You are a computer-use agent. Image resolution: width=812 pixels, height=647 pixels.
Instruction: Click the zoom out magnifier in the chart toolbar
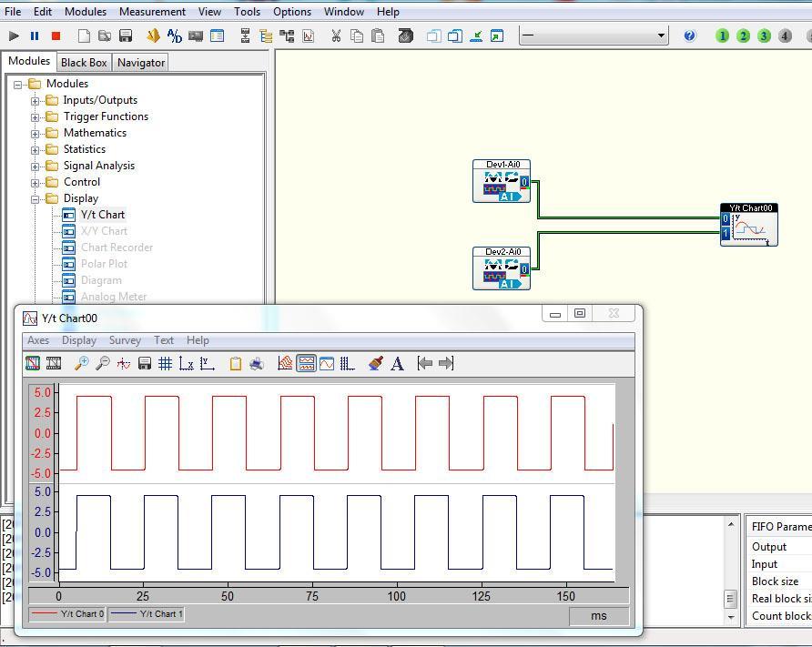pos(103,363)
